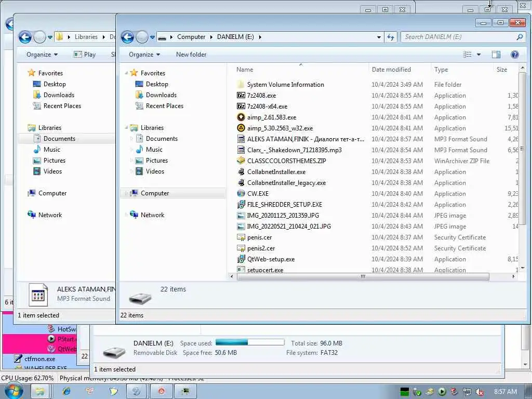Select the ALEKS ATAMAN,FINIK mp3 row
This screenshot has height=399, width=532.
tap(377, 139)
